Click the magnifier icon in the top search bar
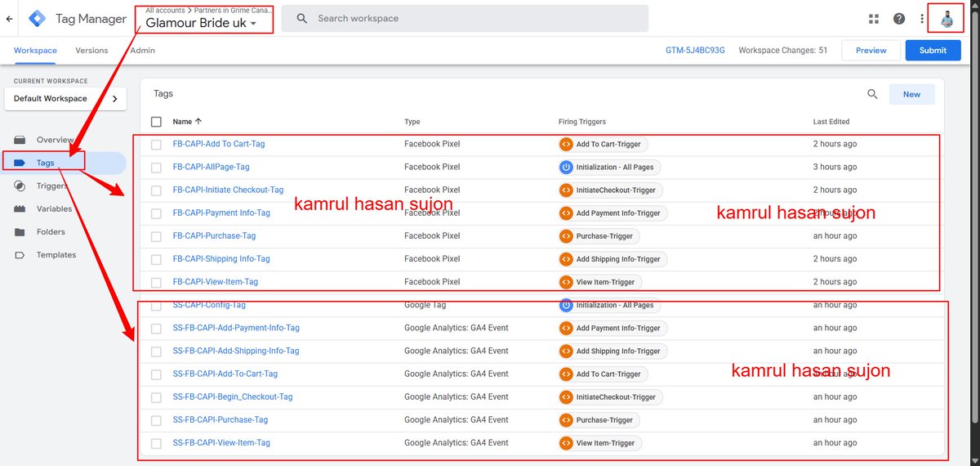Image resolution: width=980 pixels, height=466 pixels. pos(302,18)
